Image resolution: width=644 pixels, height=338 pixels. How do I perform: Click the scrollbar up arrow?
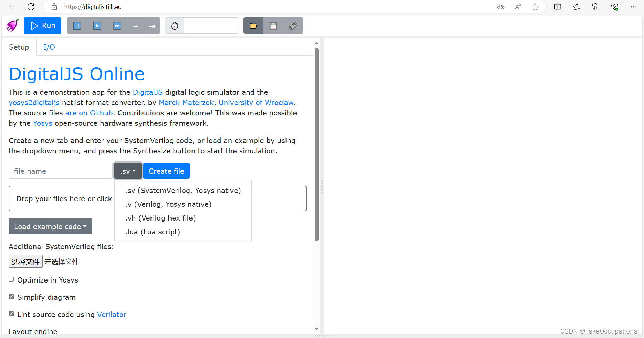[x=316, y=43]
